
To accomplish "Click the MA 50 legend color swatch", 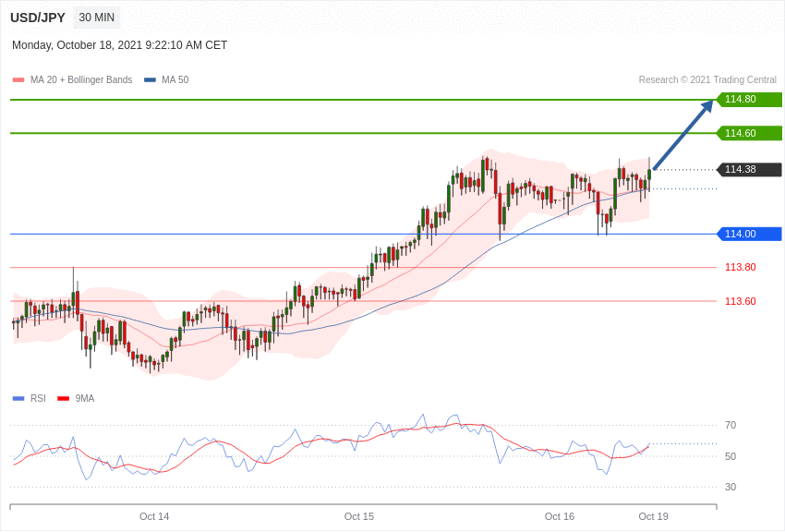I will [x=150, y=80].
